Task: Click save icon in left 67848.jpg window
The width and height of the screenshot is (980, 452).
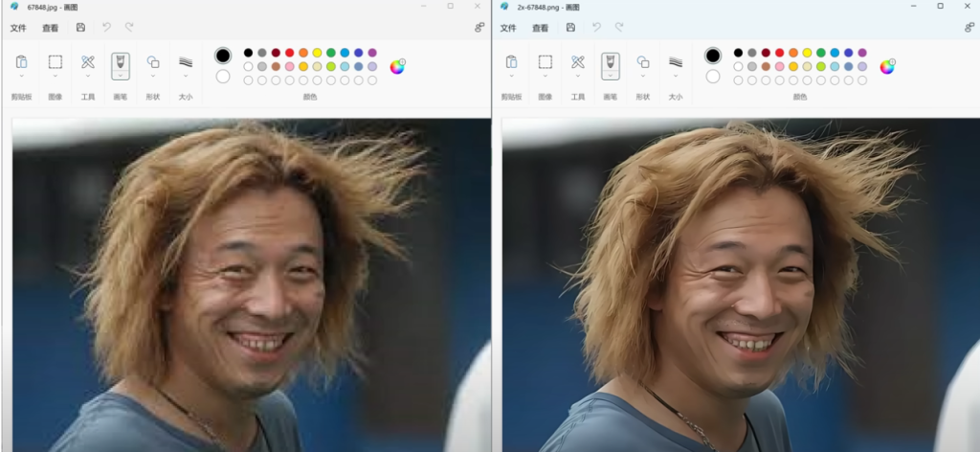Action: [80, 28]
